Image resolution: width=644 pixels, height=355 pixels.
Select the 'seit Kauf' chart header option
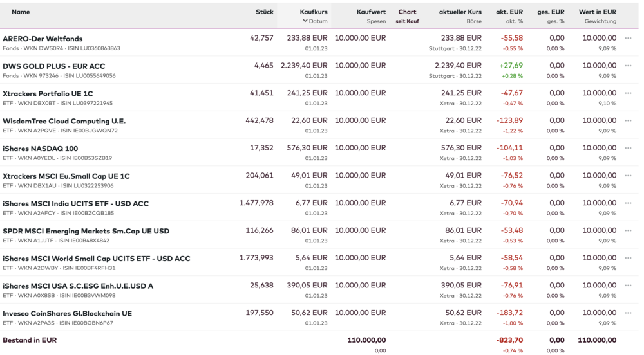pyautogui.click(x=407, y=21)
